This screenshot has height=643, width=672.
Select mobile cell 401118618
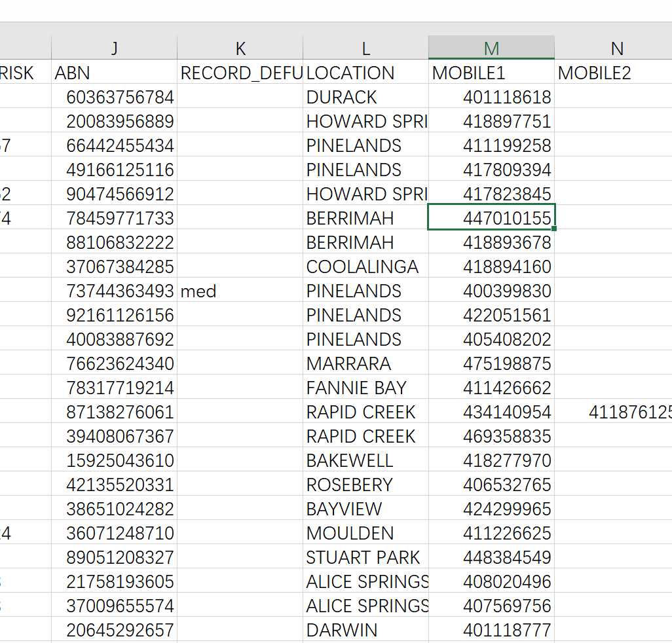click(491, 96)
